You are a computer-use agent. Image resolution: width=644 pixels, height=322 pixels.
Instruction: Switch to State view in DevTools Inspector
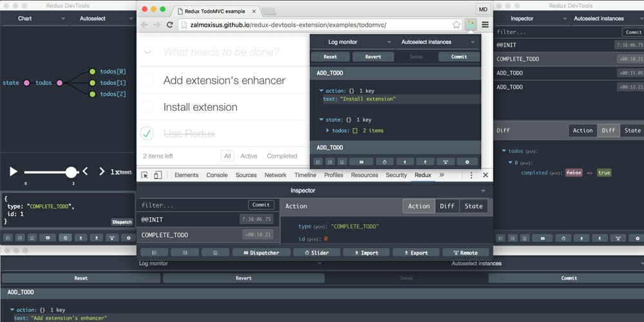click(x=473, y=206)
